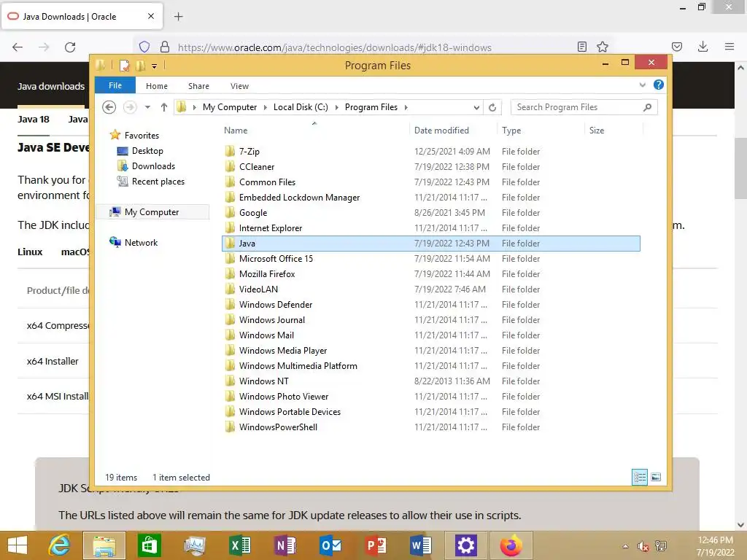Open Firefox Downloads panel arrow
The height and width of the screenshot is (560, 747).
[x=703, y=47]
